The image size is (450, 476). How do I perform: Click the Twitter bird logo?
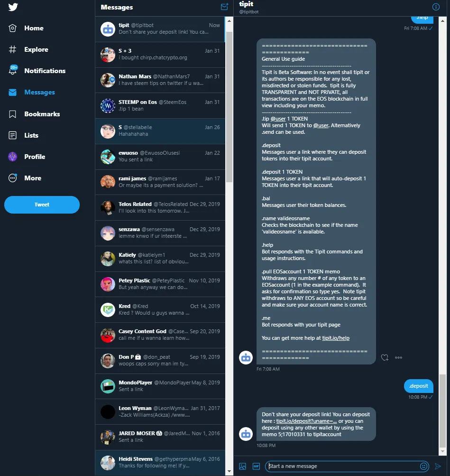pyautogui.click(x=13, y=7)
